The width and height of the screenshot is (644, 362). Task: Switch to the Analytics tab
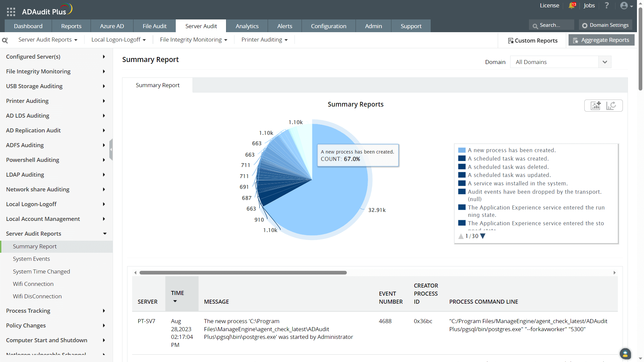(x=247, y=26)
